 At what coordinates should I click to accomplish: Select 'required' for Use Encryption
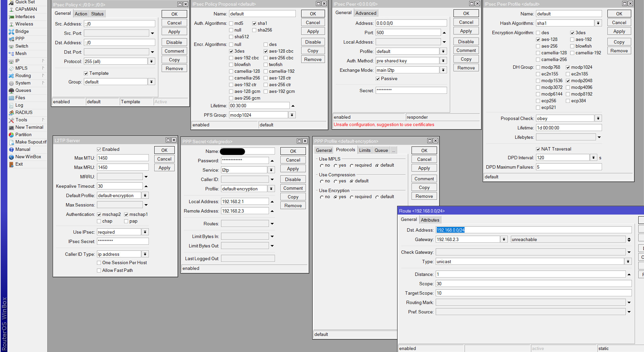click(x=352, y=197)
